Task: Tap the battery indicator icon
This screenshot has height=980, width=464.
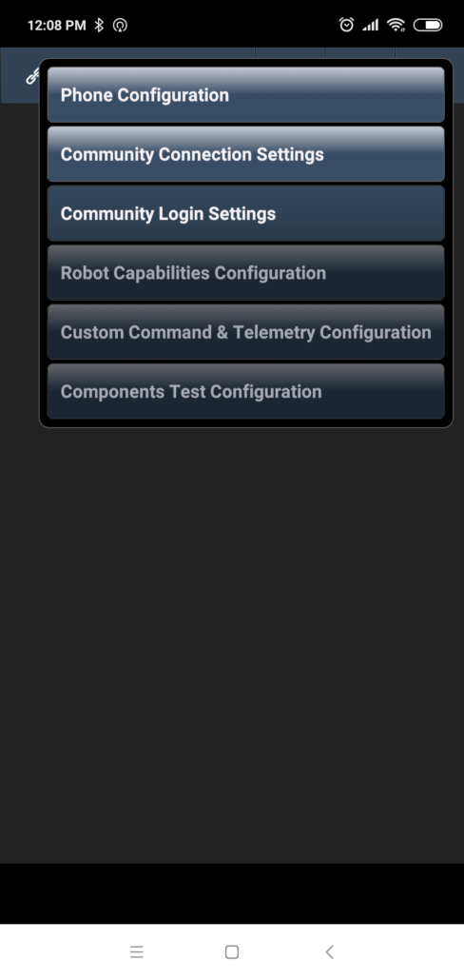Action: [428, 25]
